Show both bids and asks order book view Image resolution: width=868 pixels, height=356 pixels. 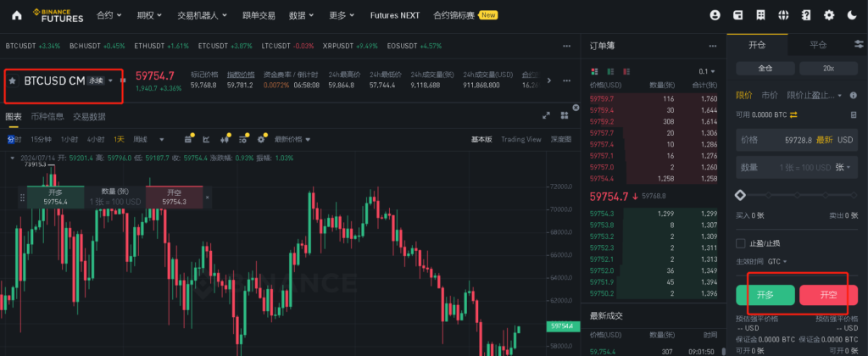595,71
